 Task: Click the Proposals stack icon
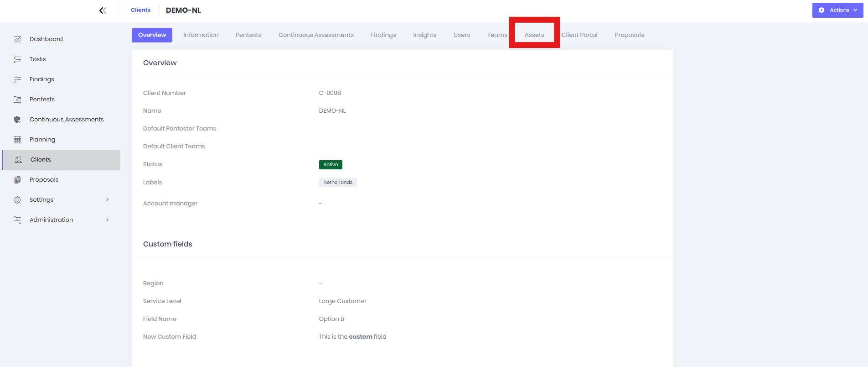pyautogui.click(x=17, y=180)
